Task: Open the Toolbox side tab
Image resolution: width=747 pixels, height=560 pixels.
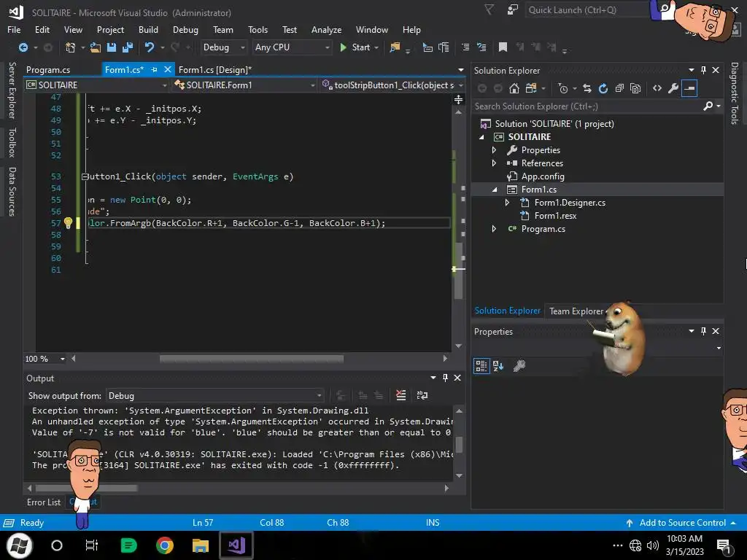Action: [x=12, y=142]
